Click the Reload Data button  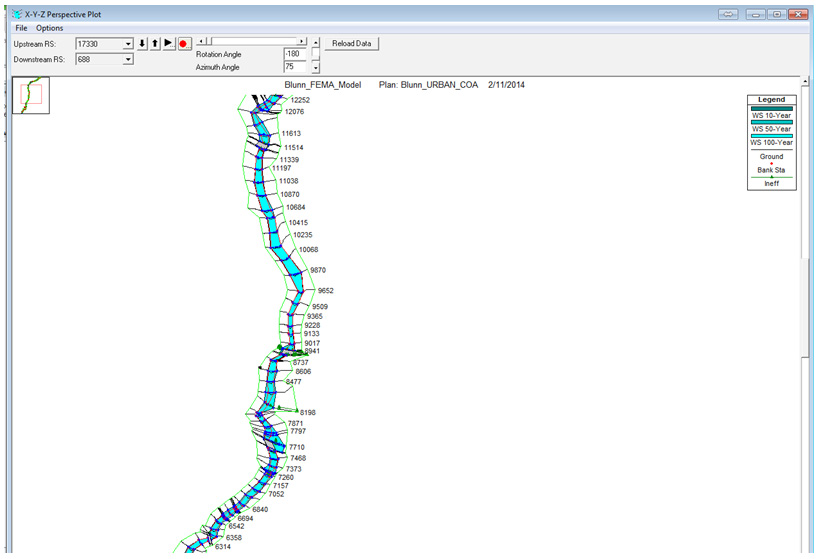[x=353, y=44]
